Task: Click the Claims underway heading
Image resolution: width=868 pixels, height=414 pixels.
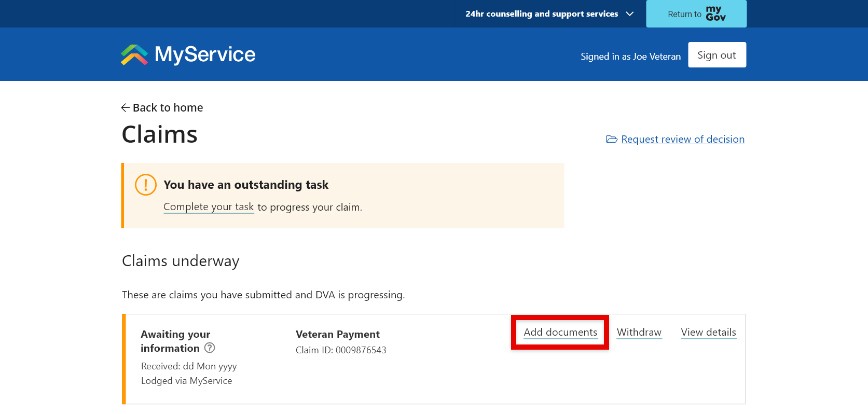Action: coord(181,260)
